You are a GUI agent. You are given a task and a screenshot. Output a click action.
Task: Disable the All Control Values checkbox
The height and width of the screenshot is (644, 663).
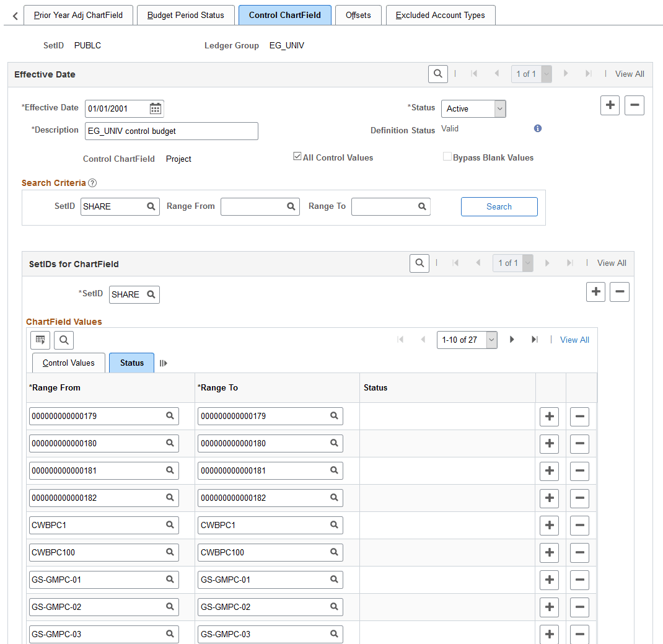(297, 156)
